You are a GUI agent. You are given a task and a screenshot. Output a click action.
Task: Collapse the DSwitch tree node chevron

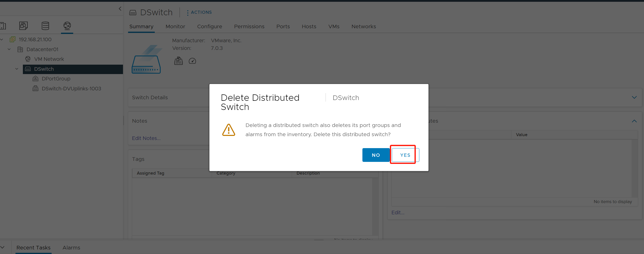[17, 69]
